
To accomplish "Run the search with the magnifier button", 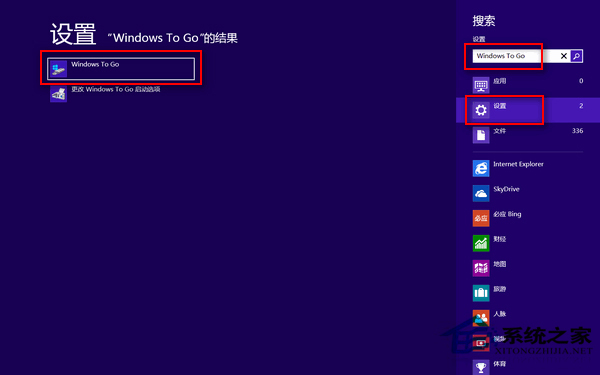I will coord(577,56).
